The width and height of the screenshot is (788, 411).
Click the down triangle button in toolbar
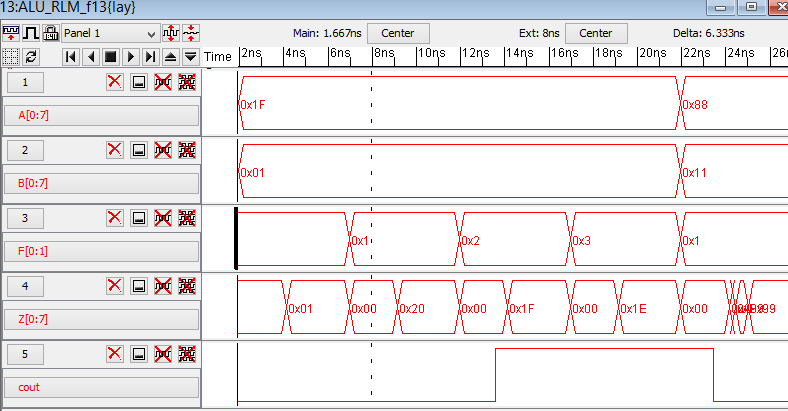(x=190, y=56)
